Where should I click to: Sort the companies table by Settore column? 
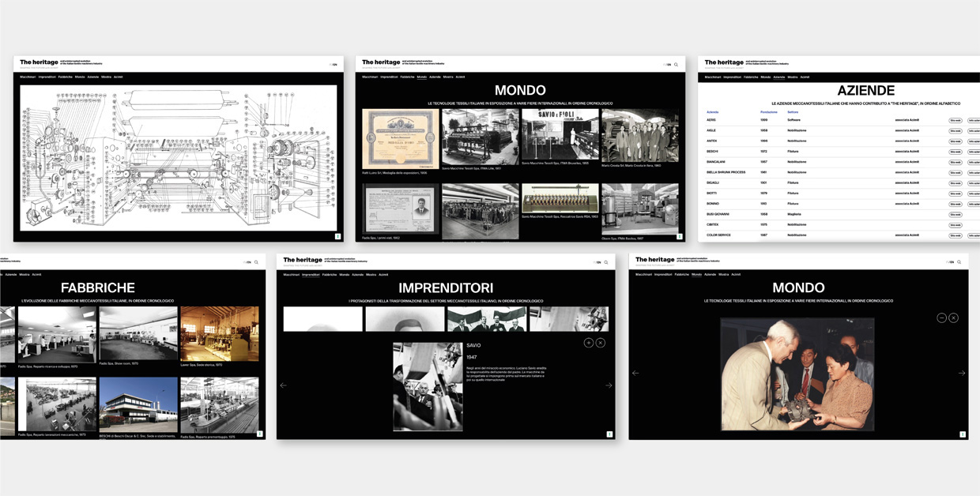pos(793,112)
